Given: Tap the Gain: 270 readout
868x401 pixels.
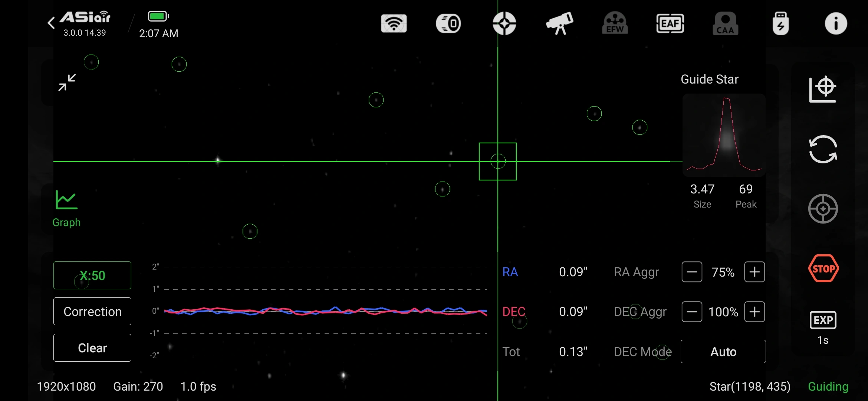Looking at the screenshot, I should click(138, 387).
